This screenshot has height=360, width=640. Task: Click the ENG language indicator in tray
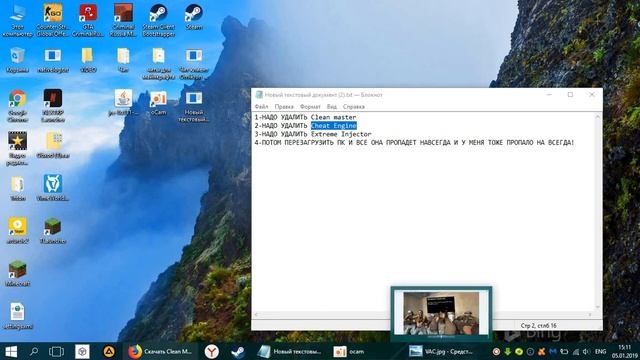600,351
